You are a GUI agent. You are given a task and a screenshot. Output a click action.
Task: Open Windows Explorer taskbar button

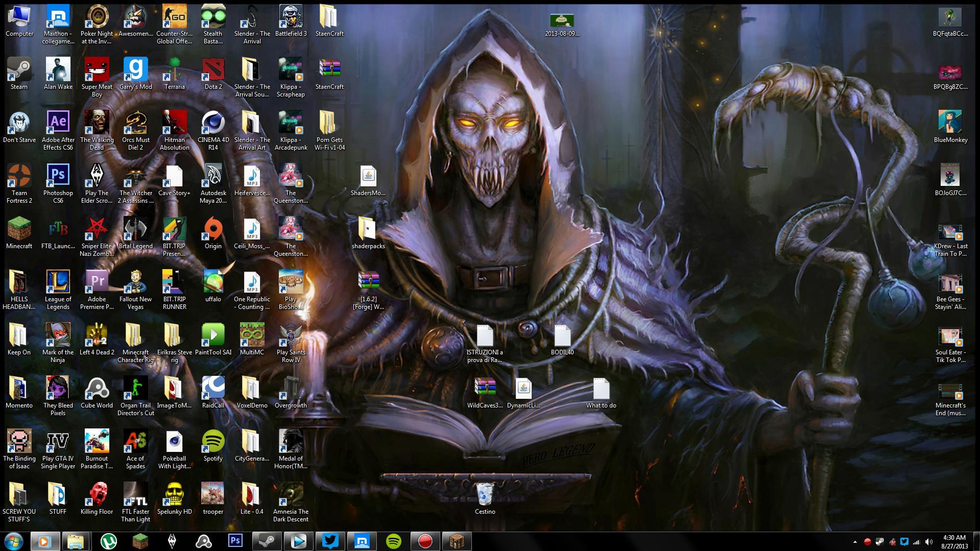click(76, 541)
